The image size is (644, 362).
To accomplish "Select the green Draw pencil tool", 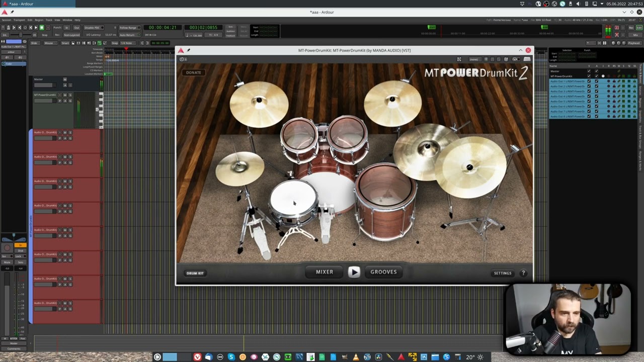I will 99,43.
